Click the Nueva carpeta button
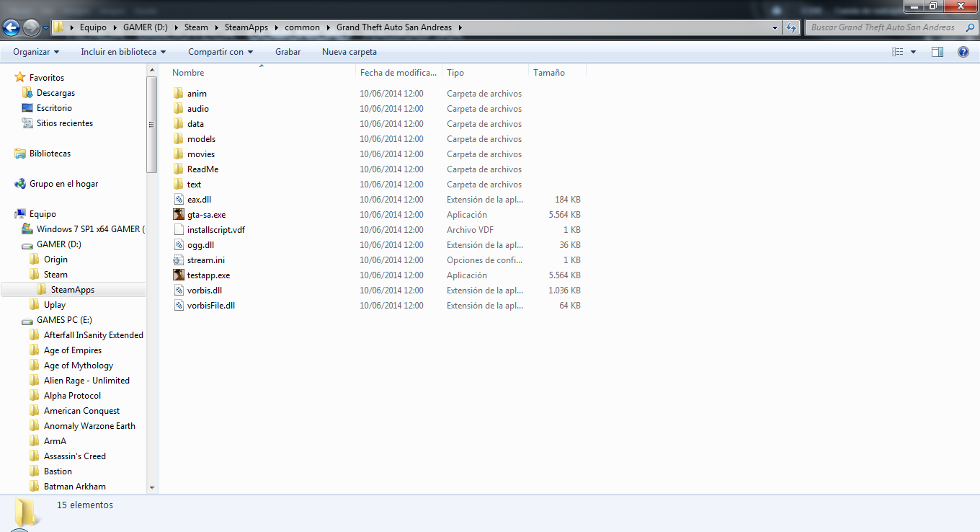The width and height of the screenshot is (980, 532). (x=349, y=52)
